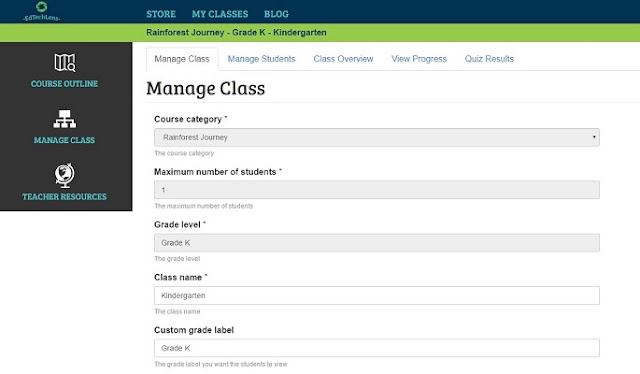This screenshot has height=374, width=640.
Task: Click the EdTechLens logo icon
Action: click(42, 7)
